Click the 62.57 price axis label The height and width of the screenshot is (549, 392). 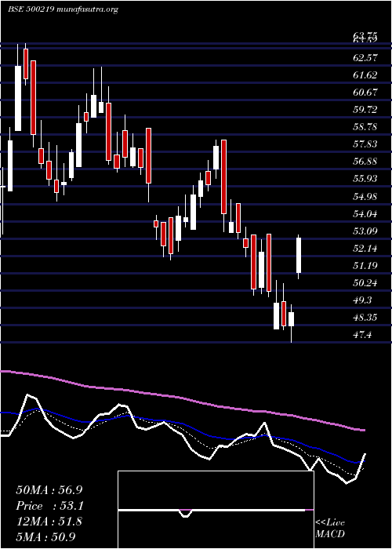pos(365,58)
